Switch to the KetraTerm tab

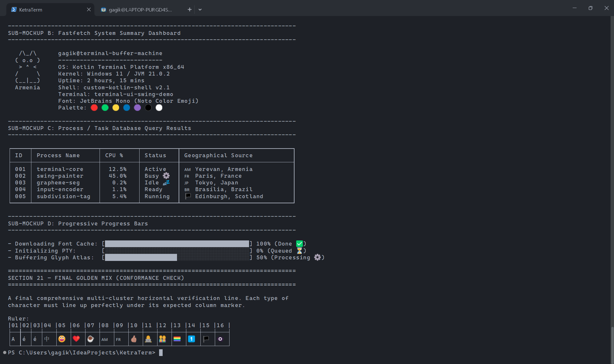(50, 10)
